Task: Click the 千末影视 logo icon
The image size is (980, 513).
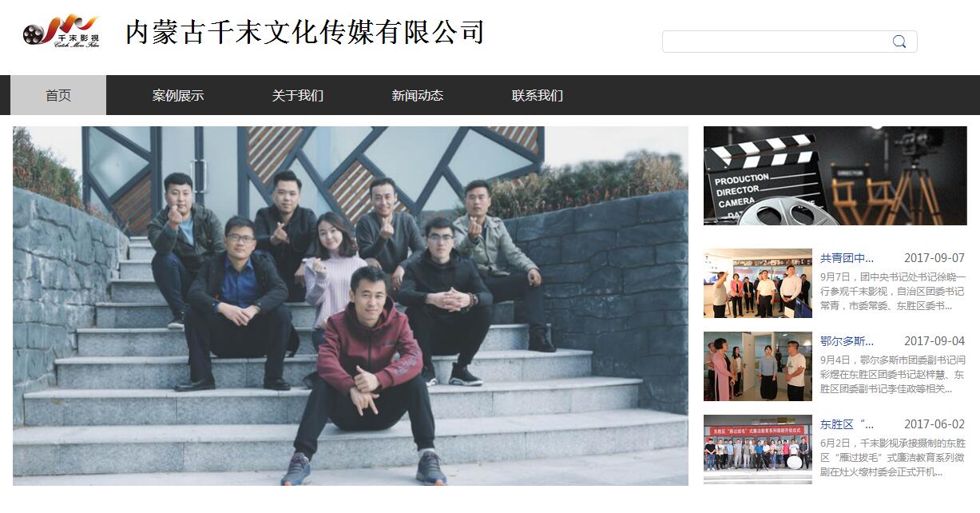Action: pyautogui.click(x=61, y=31)
